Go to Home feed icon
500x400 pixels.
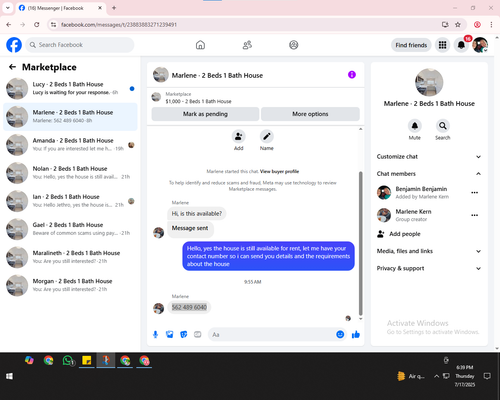tap(200, 45)
